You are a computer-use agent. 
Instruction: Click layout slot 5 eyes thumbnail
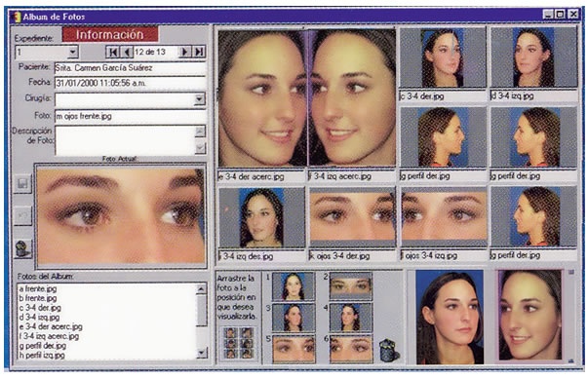pos(294,349)
